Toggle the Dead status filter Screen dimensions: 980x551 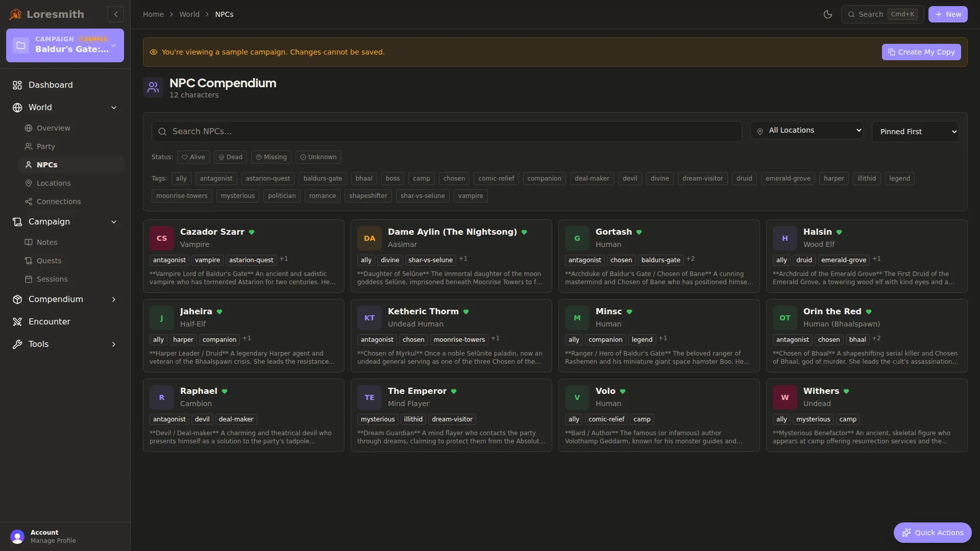pyautogui.click(x=230, y=157)
